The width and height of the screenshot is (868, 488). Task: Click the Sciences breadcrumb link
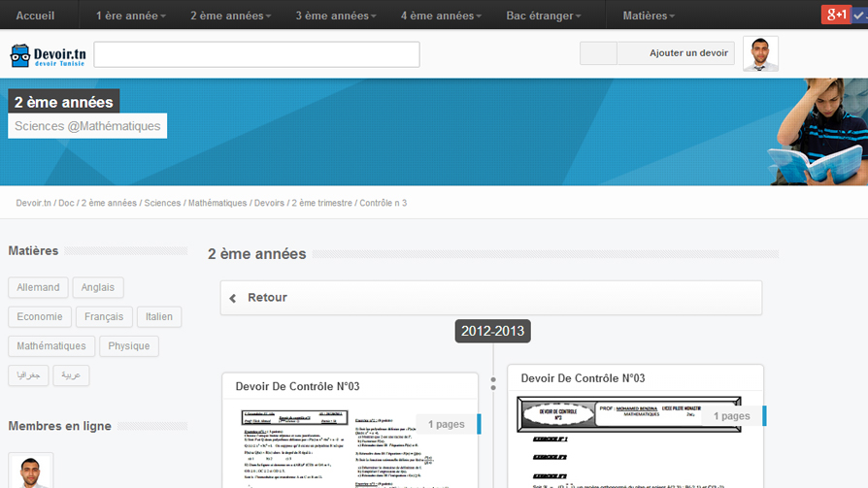point(162,203)
